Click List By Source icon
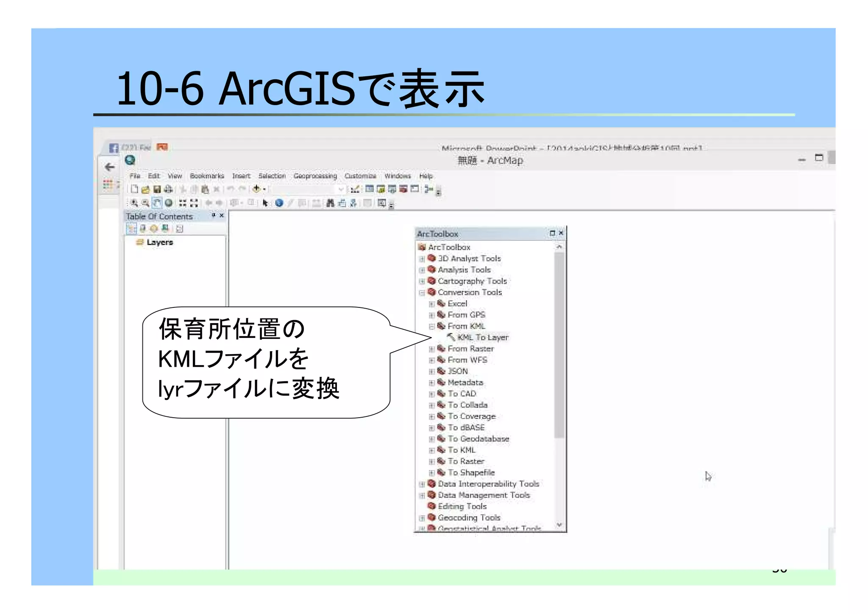 click(x=143, y=229)
